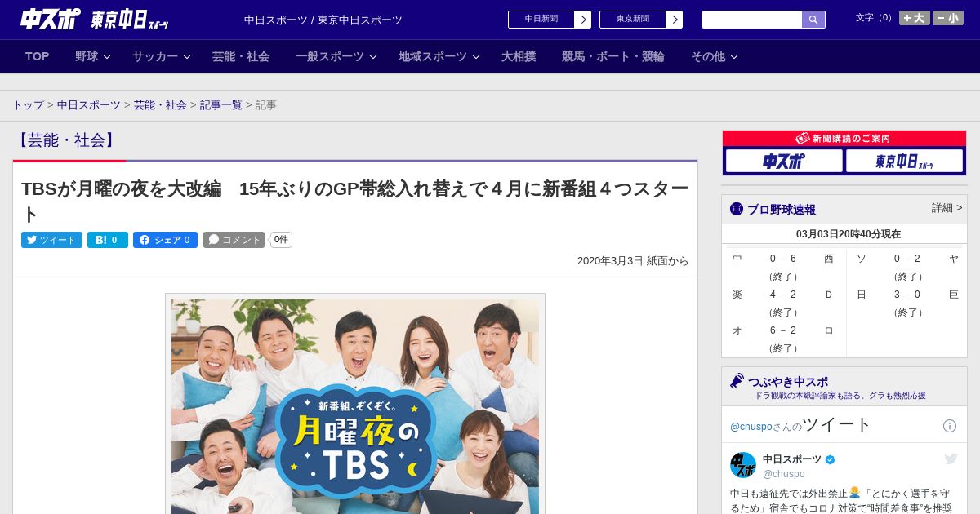This screenshot has height=514, width=980.
Task: Open the コメント button
Action: (234, 240)
